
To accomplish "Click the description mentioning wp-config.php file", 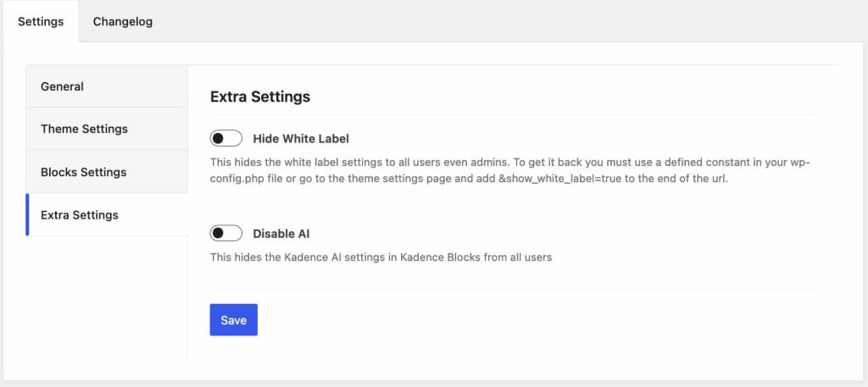I will click(509, 171).
